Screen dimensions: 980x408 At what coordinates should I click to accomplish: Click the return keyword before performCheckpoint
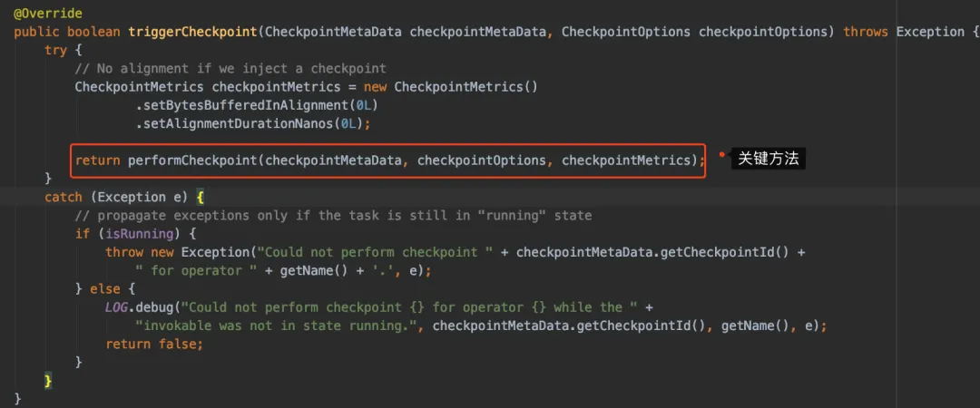(97, 160)
